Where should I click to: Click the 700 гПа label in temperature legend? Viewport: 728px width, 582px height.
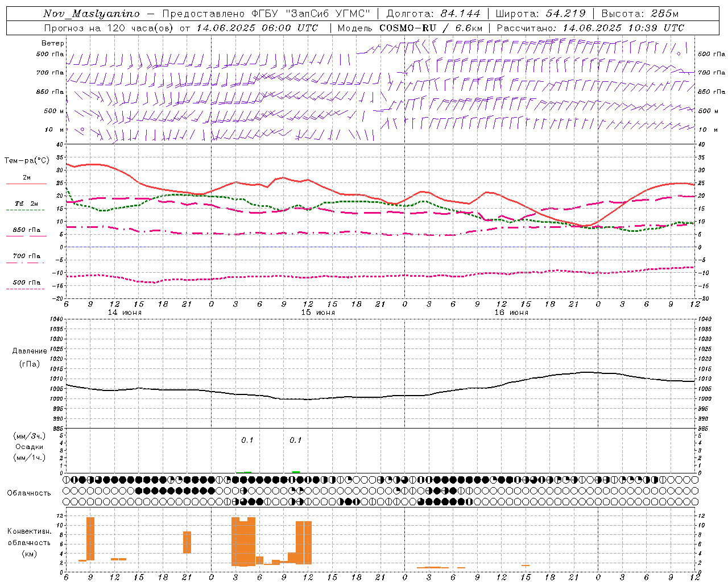point(27,256)
